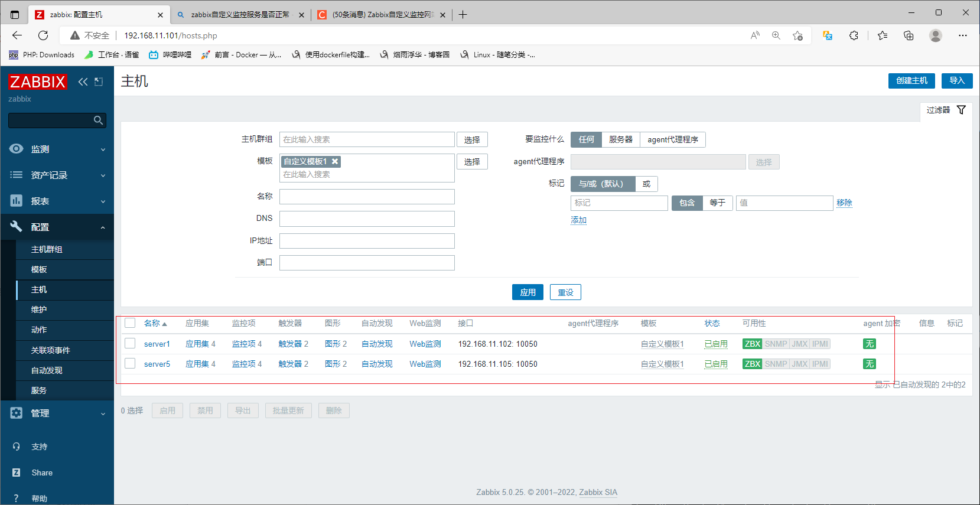Open browser settings and more menu
The image size is (980, 505).
click(963, 35)
